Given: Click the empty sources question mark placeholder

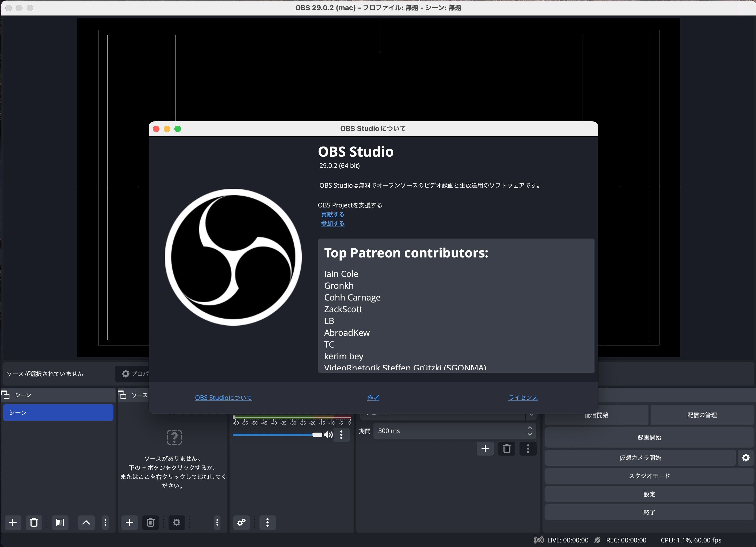Looking at the screenshot, I should pyautogui.click(x=174, y=437).
